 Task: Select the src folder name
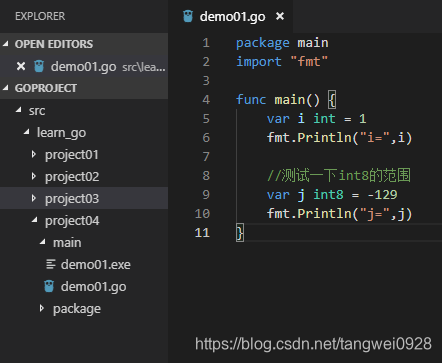tap(37, 111)
